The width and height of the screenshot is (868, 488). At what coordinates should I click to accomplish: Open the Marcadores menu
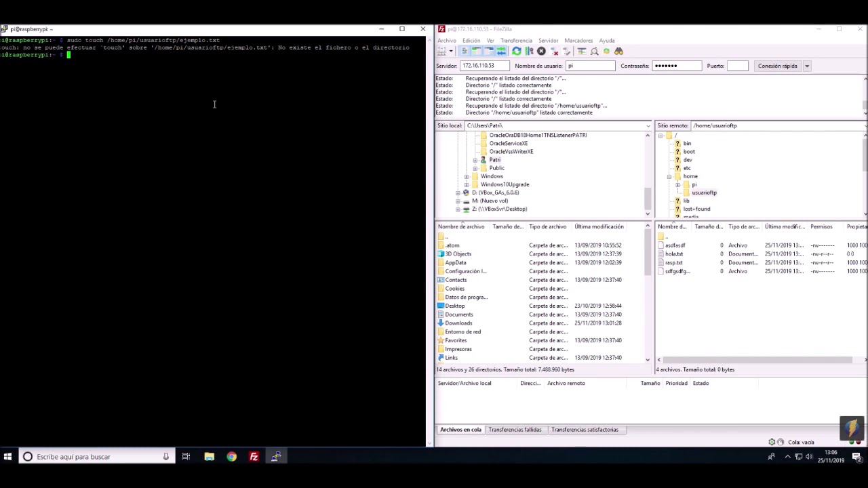pyautogui.click(x=578, y=41)
